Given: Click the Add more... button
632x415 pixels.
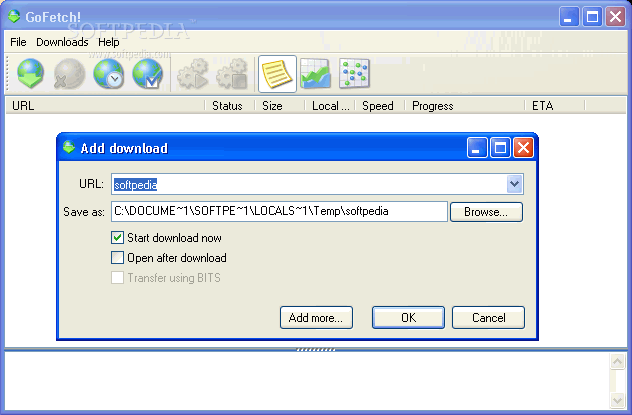Looking at the screenshot, I should (316, 317).
